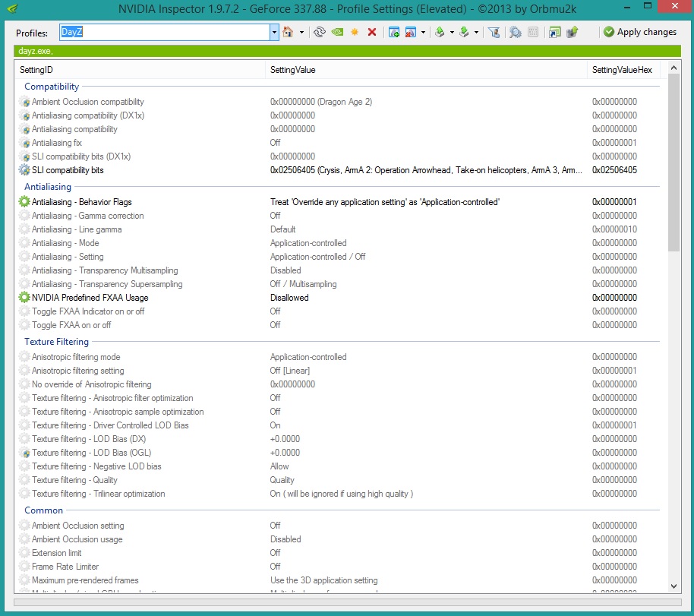Click the Apply changes button
This screenshot has height=616, width=694.
(x=640, y=32)
